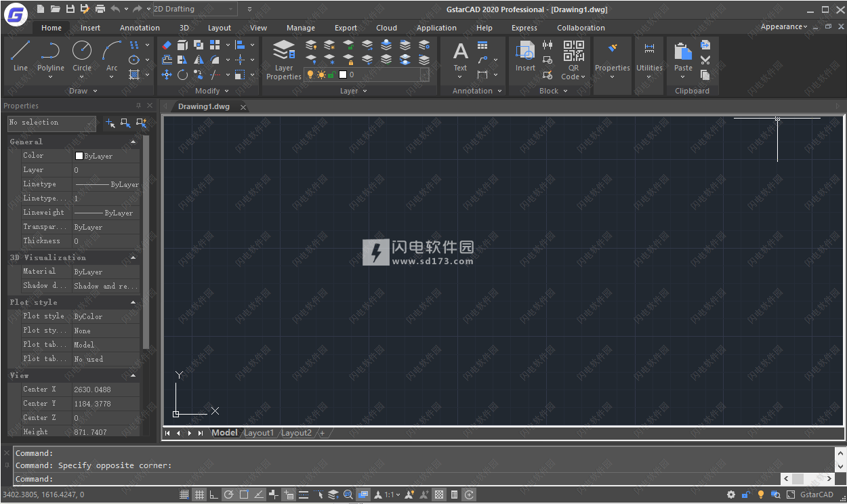The height and width of the screenshot is (504, 847).
Task: Open the Express ribbon tab
Action: [x=524, y=28]
